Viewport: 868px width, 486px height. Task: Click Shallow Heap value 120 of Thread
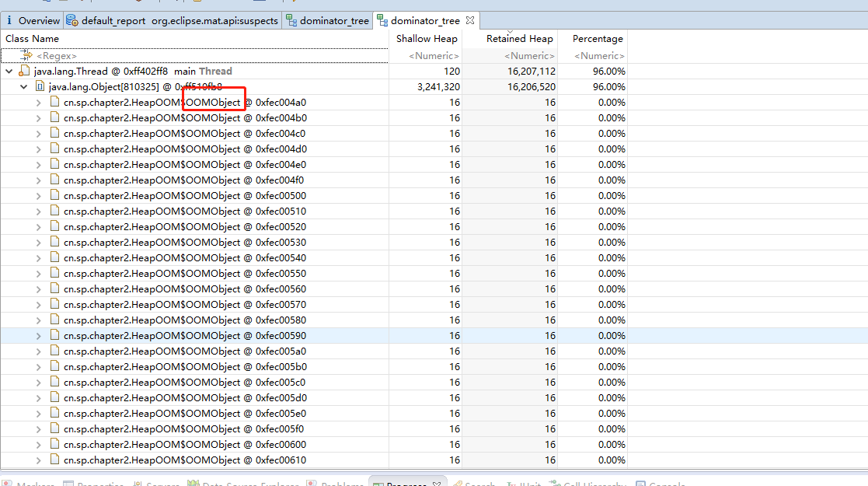tap(451, 71)
